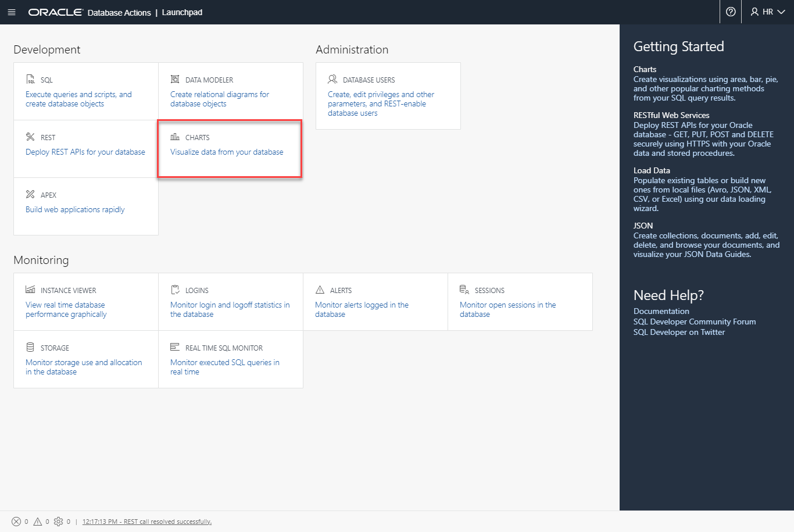Click the Real Time SQL Monitor icon
Image resolution: width=794 pixels, height=532 pixels.
(174, 347)
